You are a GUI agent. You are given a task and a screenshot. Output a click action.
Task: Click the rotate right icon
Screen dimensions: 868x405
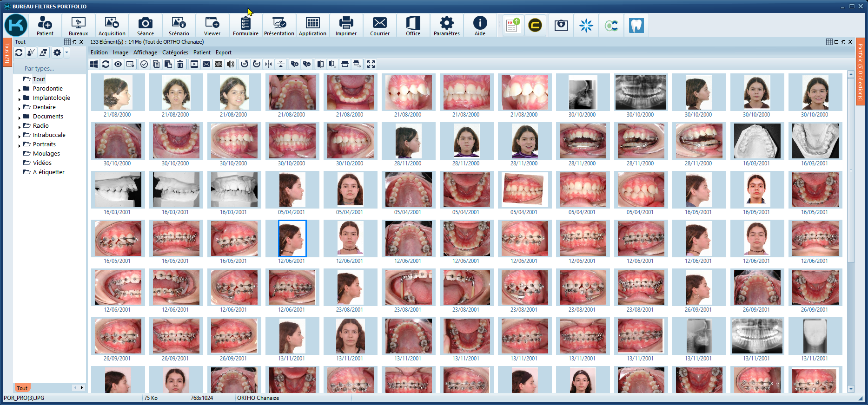tap(257, 64)
